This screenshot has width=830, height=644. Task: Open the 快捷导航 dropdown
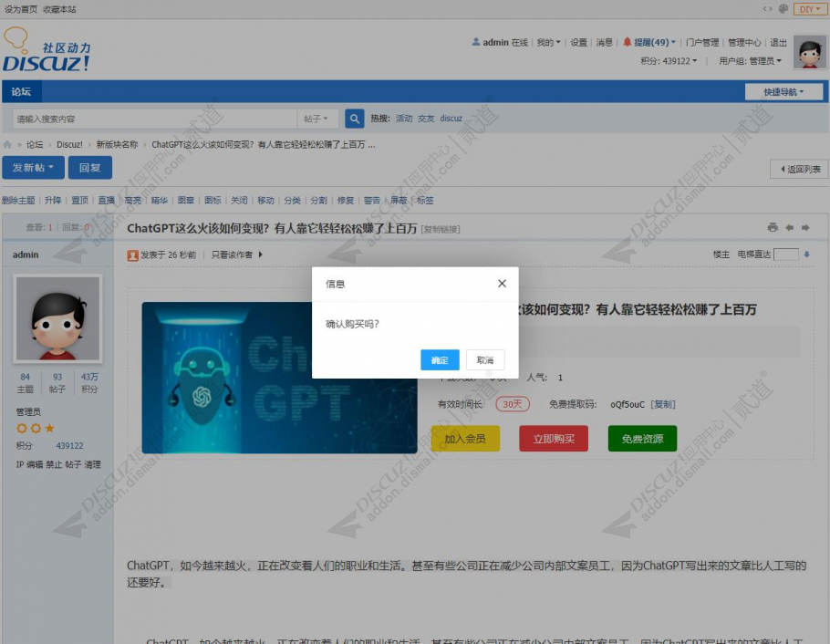click(783, 91)
